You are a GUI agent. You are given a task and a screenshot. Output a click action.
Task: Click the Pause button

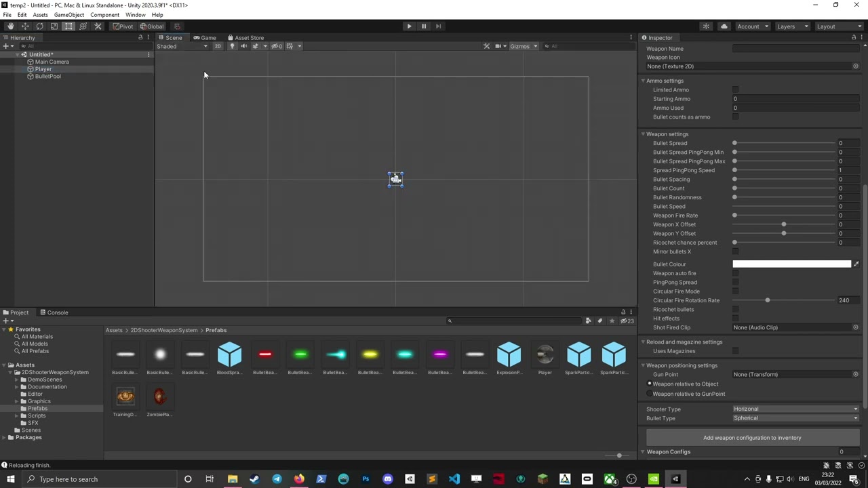[424, 26]
